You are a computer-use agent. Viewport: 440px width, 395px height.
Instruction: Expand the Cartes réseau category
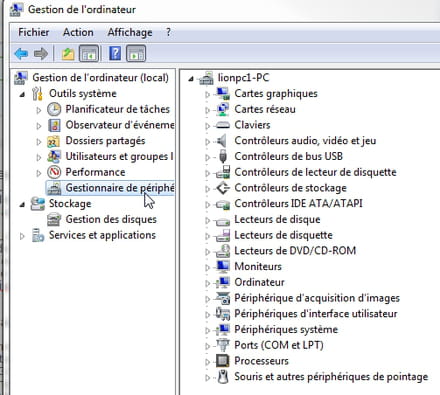point(207,110)
